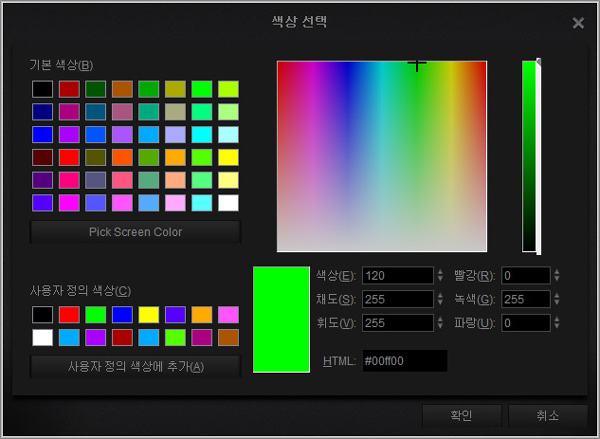Viewport: 600px width, 439px height.
Task: Pick mauve swatch in 기본 색상 grid
Action: click(x=122, y=112)
